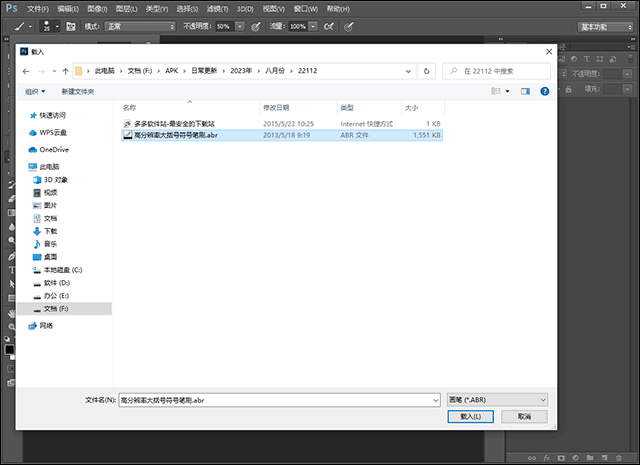640x465 pixels.
Task: Close the 载入 dialog
Action: [x=549, y=51]
